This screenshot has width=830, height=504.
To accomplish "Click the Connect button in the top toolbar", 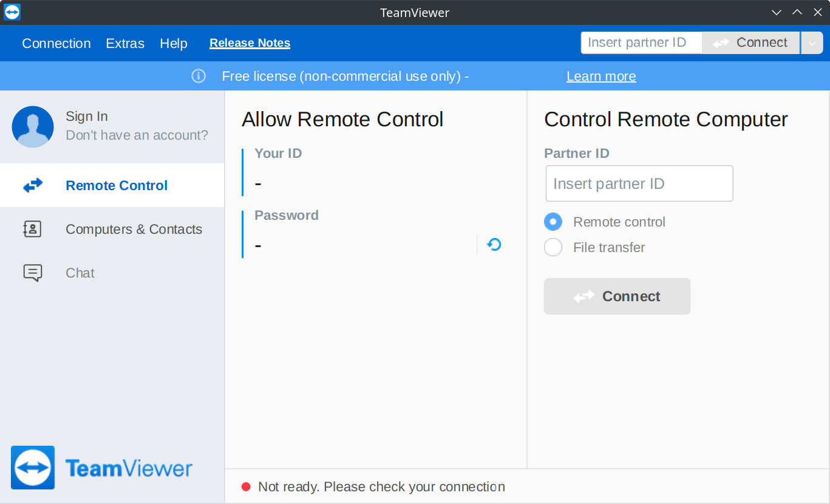I will [751, 43].
